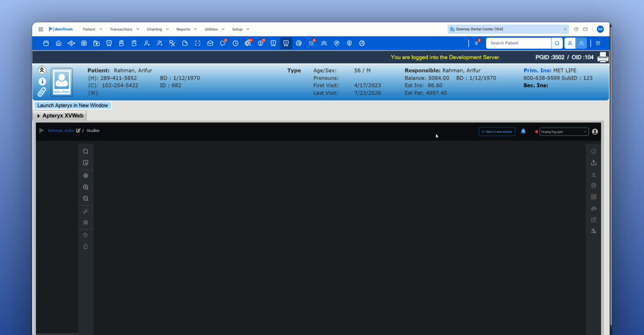This screenshot has width=644, height=335.
Task: Select the XVWeb zoom out tool
Action: tap(86, 199)
